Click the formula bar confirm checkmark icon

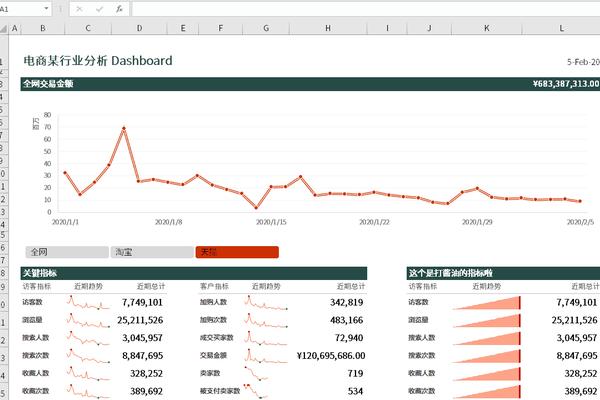[99, 9]
